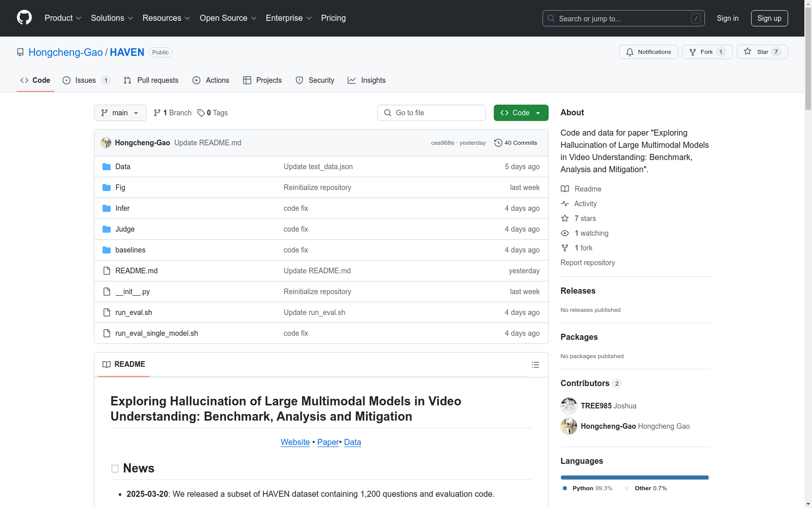Open the __init__.py file

[132, 292]
